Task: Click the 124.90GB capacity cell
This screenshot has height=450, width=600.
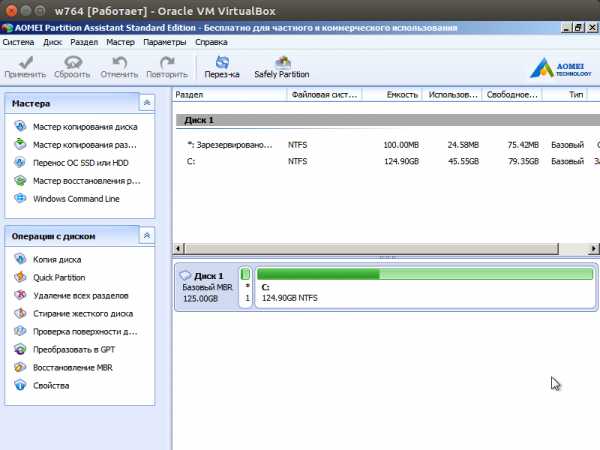Action: 401,161
